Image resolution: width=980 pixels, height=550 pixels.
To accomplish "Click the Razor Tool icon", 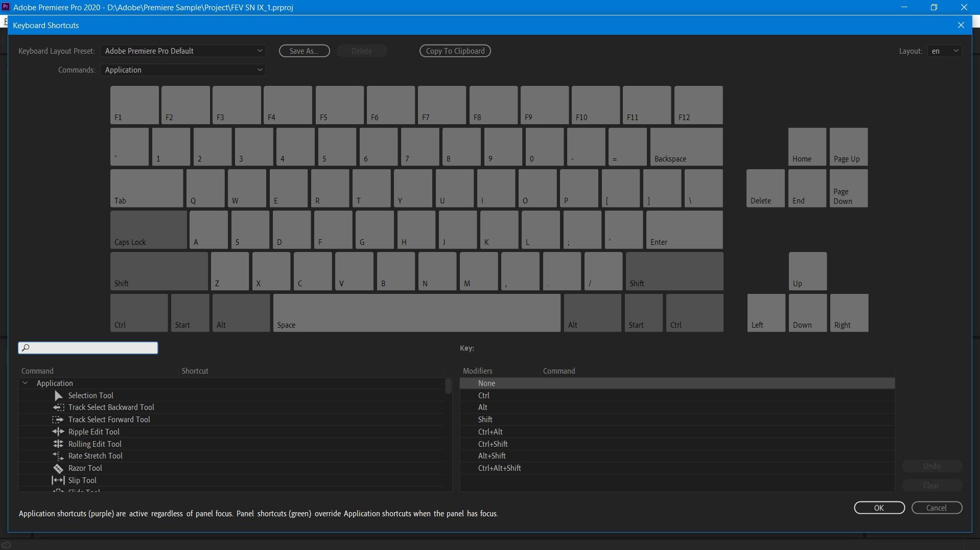I will pos(58,468).
